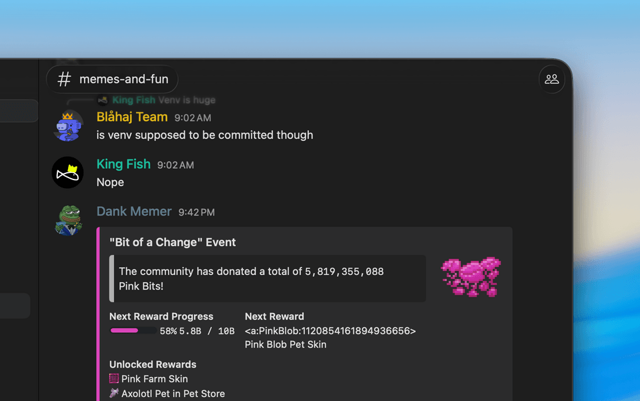Click the hash icon in channel header

point(64,79)
